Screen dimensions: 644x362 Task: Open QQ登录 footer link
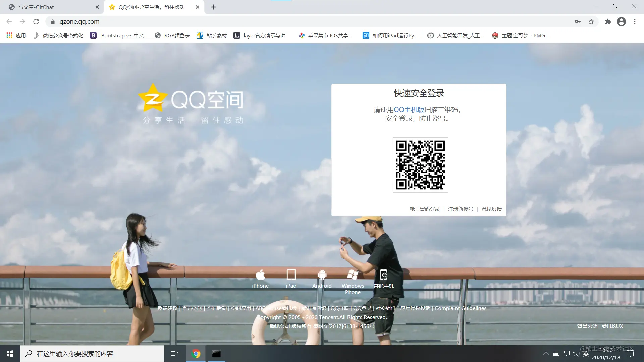[x=362, y=308]
